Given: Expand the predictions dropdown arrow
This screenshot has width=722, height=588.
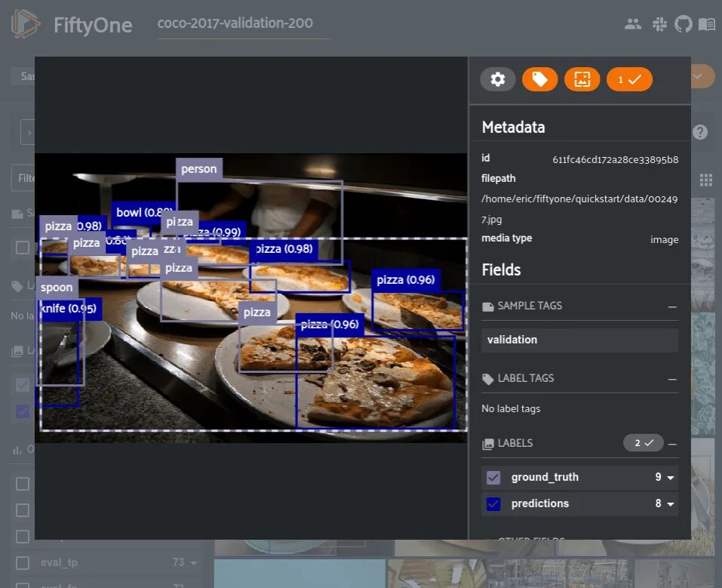Looking at the screenshot, I should click(x=671, y=504).
